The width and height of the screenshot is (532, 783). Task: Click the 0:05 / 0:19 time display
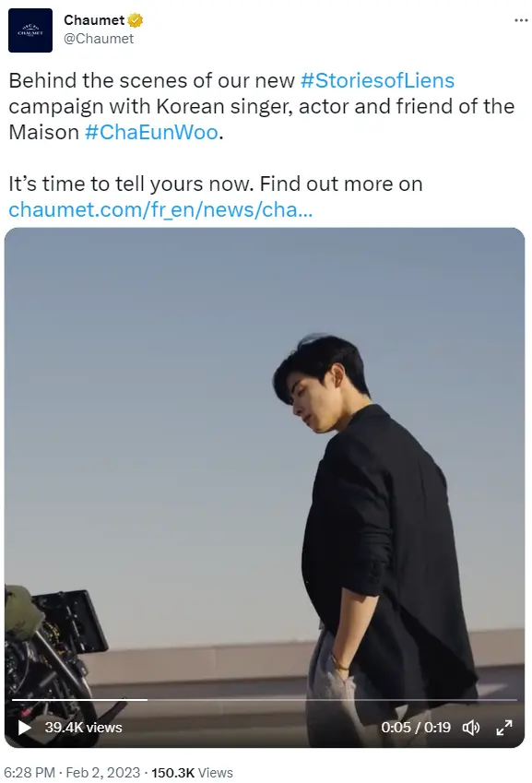click(416, 728)
